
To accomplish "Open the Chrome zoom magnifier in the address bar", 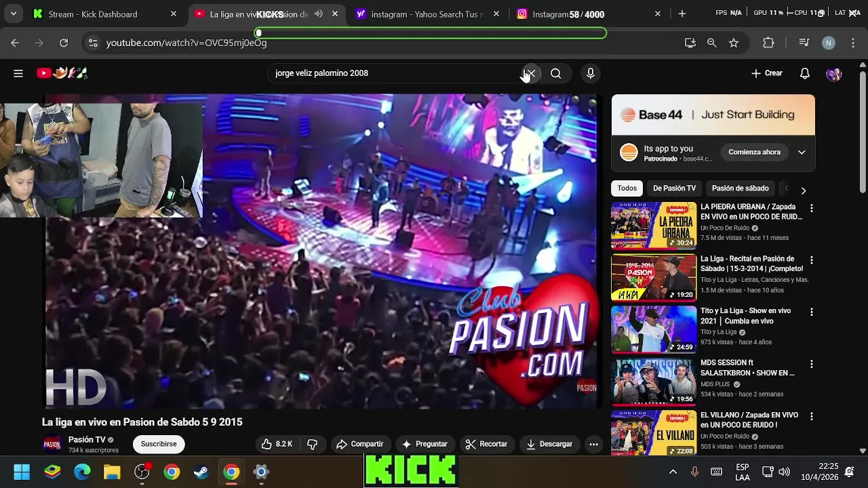I will click(711, 43).
